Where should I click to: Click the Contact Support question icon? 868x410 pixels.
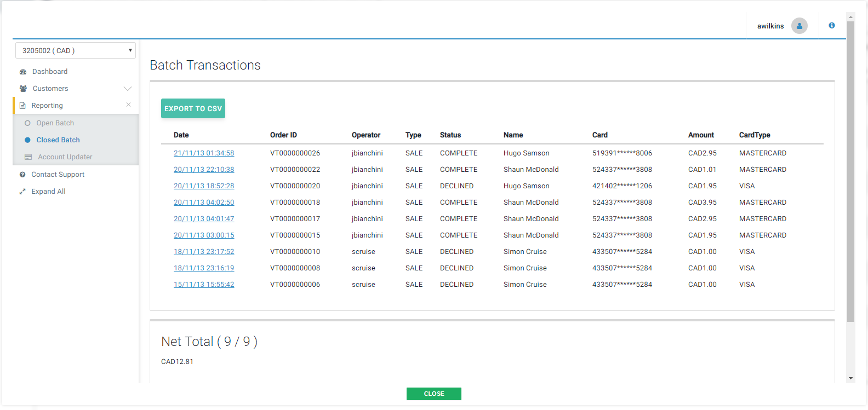[22, 175]
